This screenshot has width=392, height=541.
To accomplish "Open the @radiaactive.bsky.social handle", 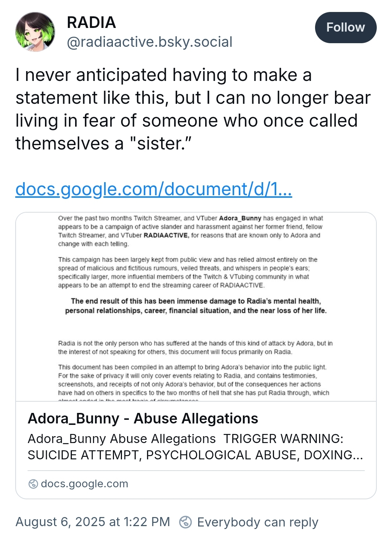I will (150, 42).
